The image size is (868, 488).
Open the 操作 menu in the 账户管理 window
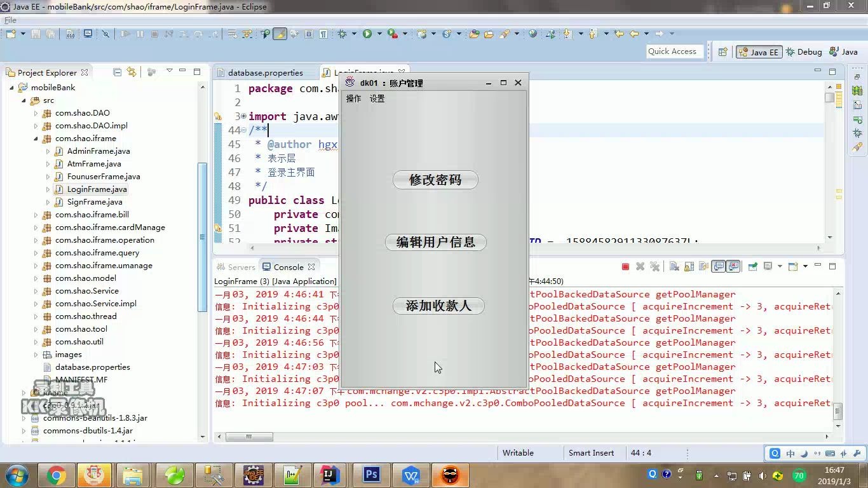(x=353, y=98)
